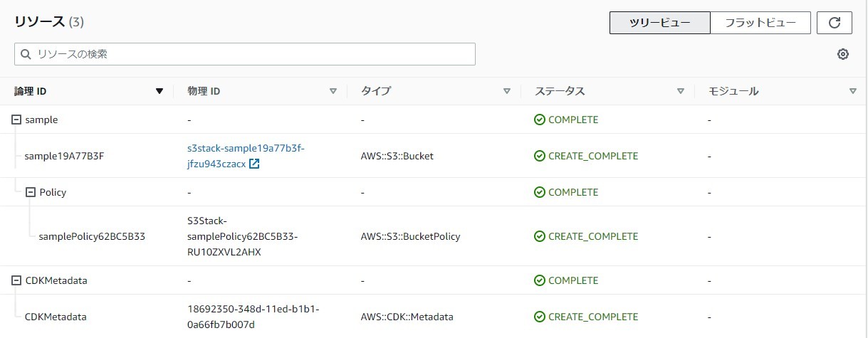Viewport: 868px width, 338px height.
Task: Click the COMPLETE status icon in the top-level CDKMetadata group row
Action: [x=540, y=280]
